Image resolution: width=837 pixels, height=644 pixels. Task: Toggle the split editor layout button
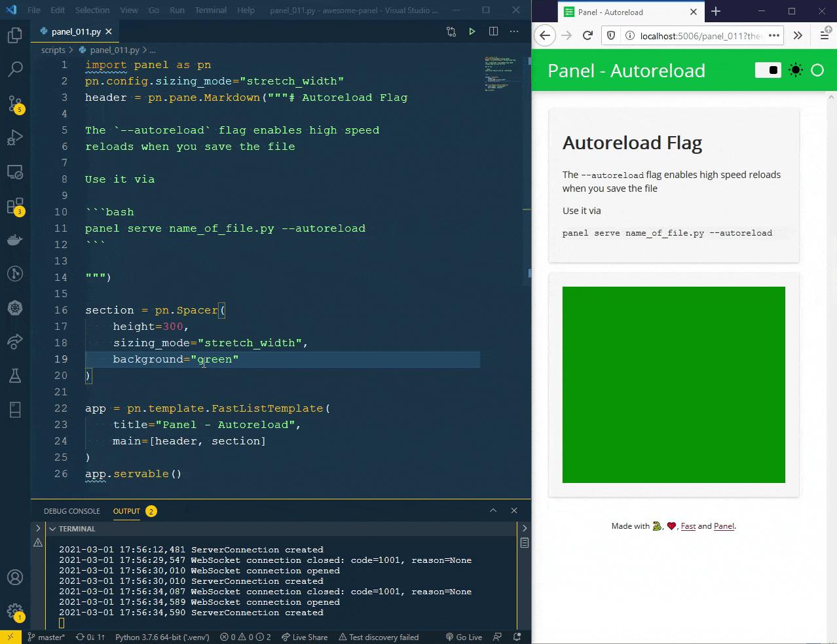click(x=493, y=31)
